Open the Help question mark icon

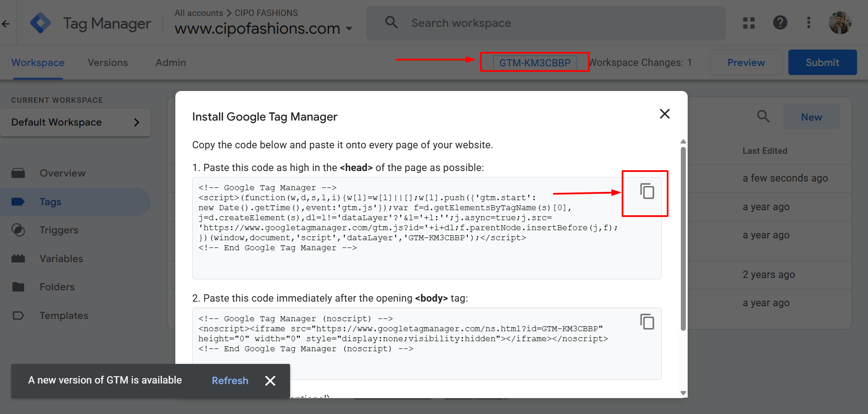click(x=780, y=23)
